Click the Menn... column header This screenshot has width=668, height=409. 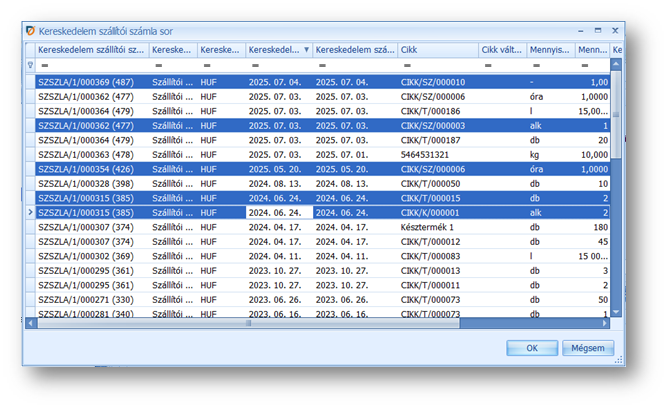tap(592, 50)
